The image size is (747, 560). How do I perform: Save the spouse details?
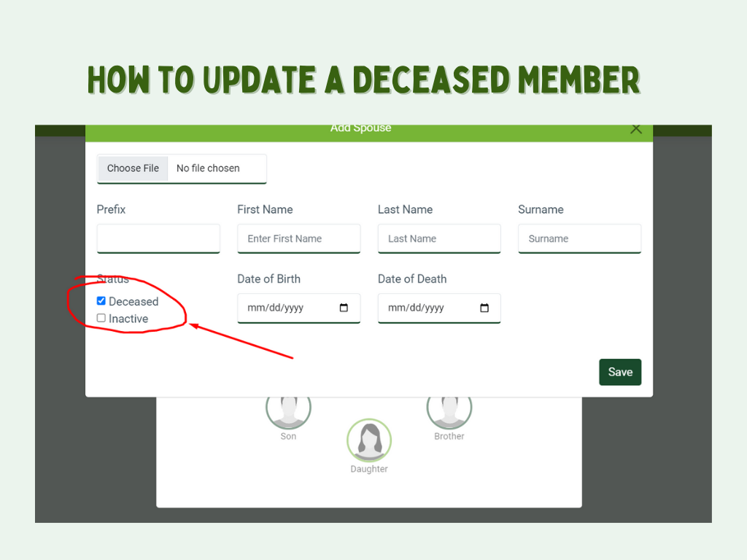[x=620, y=372]
